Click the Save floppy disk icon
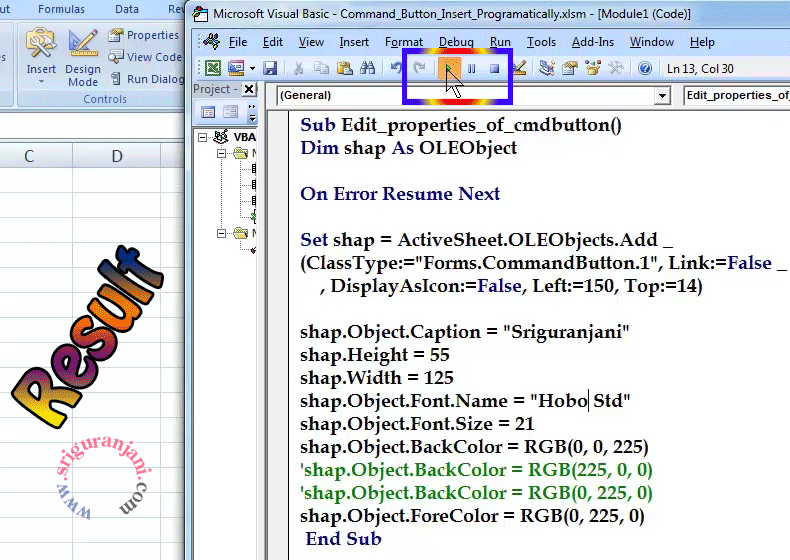Viewport: 790px width, 560px height. [270, 69]
